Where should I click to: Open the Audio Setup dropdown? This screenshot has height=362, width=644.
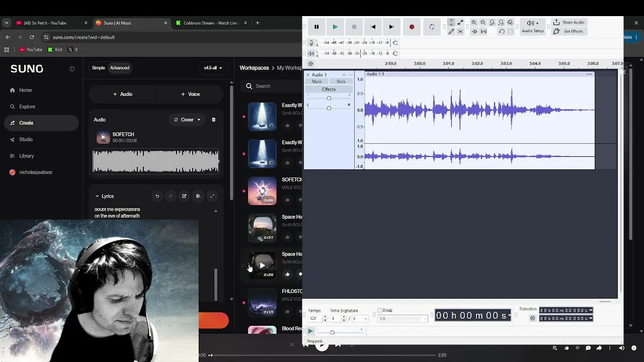tap(532, 27)
